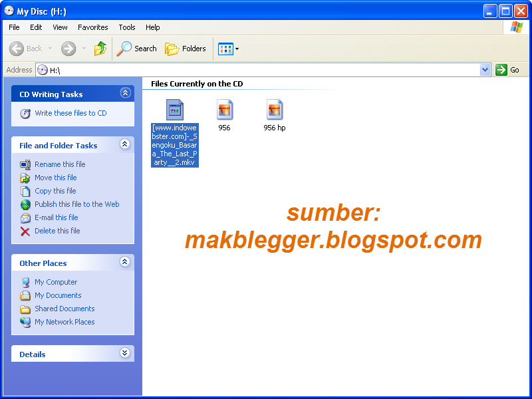
Task: Click the 956 file name label
Action: (x=224, y=128)
